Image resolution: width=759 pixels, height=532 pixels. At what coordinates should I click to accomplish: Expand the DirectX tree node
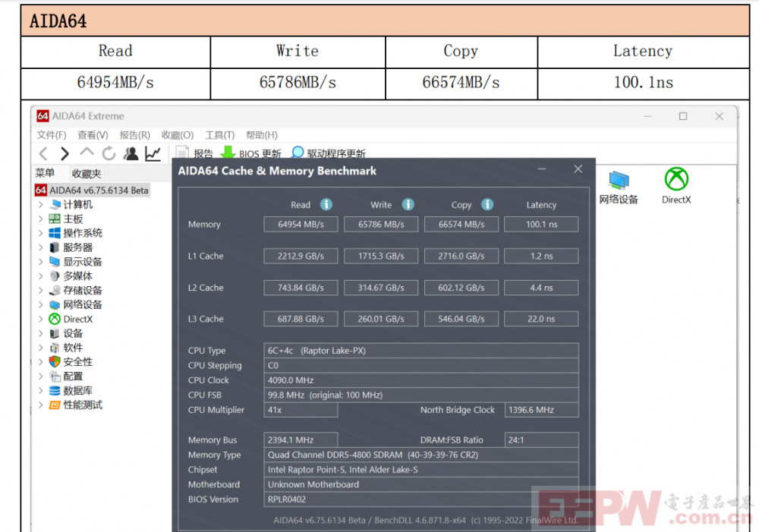(41, 319)
